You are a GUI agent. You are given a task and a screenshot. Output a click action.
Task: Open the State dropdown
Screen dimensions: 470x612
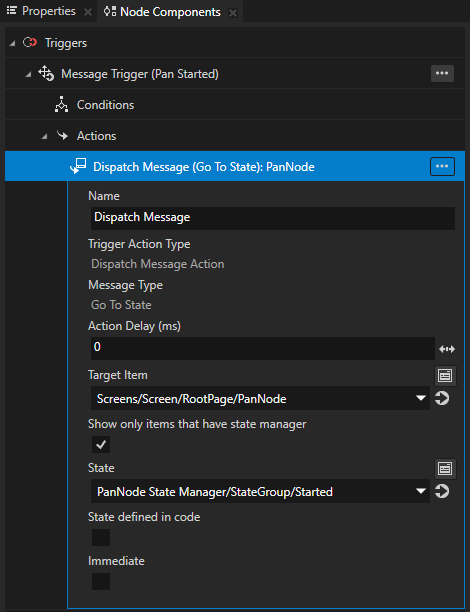click(260, 491)
